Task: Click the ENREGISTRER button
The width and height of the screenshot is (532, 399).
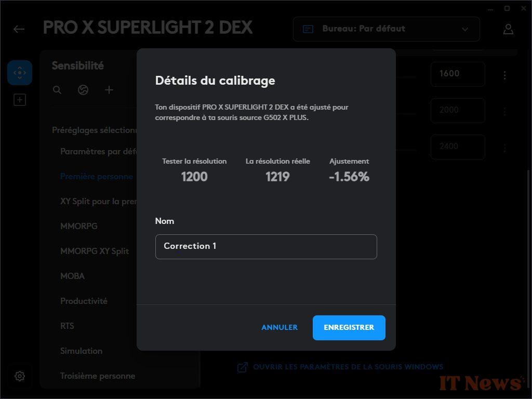Action: pos(349,327)
